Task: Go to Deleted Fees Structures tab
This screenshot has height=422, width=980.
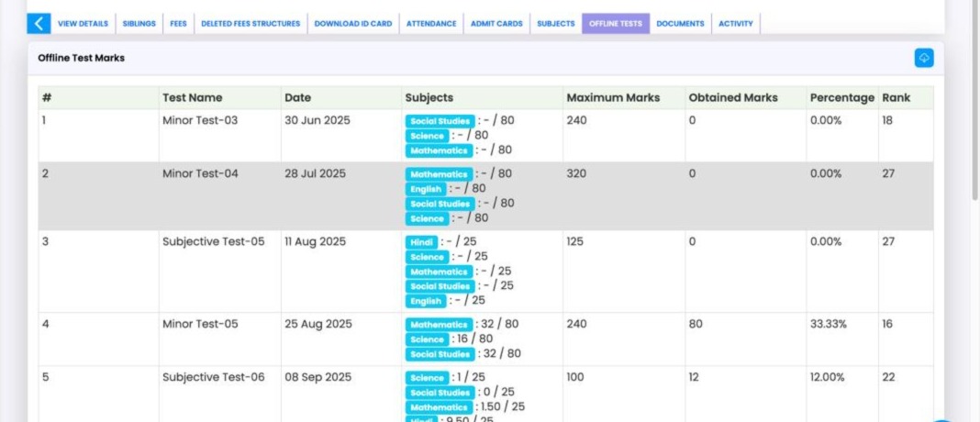Action: 251,24
